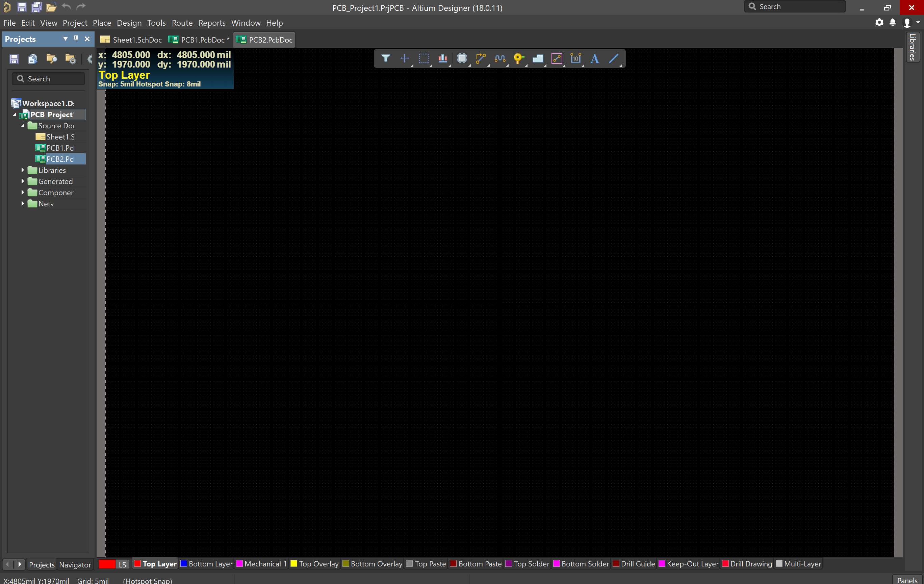924x584 pixels.
Task: Click the Open folder icon in title bar
Action: [51, 7]
